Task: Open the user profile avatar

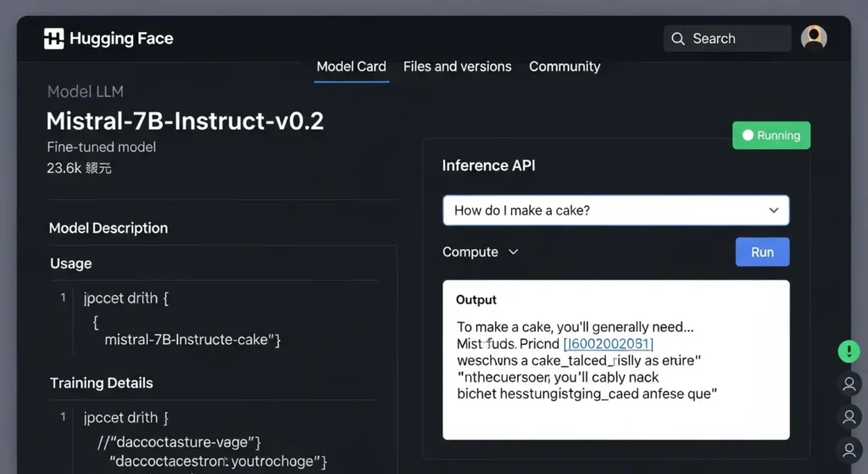Action: coord(814,37)
